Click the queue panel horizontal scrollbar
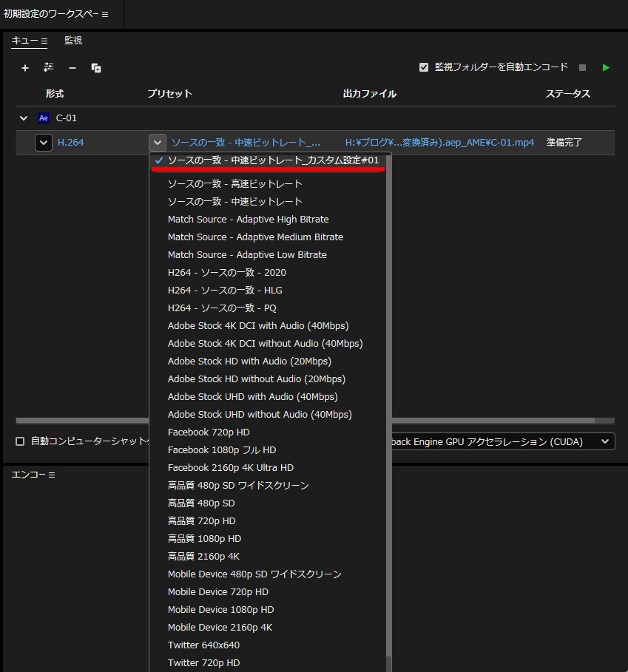 pyautogui.click(x=81, y=420)
